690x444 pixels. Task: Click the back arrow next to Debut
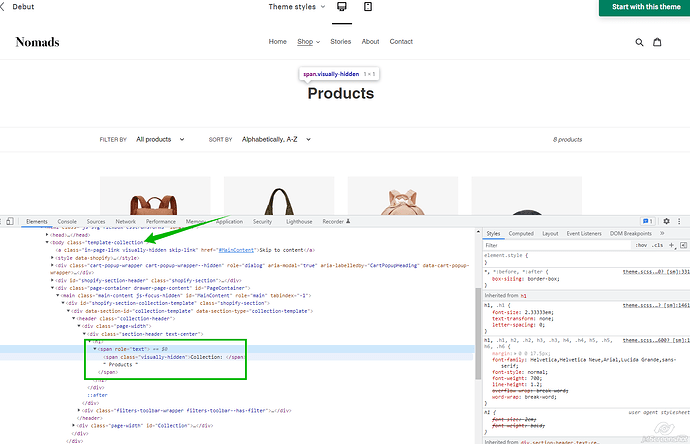[5, 7]
